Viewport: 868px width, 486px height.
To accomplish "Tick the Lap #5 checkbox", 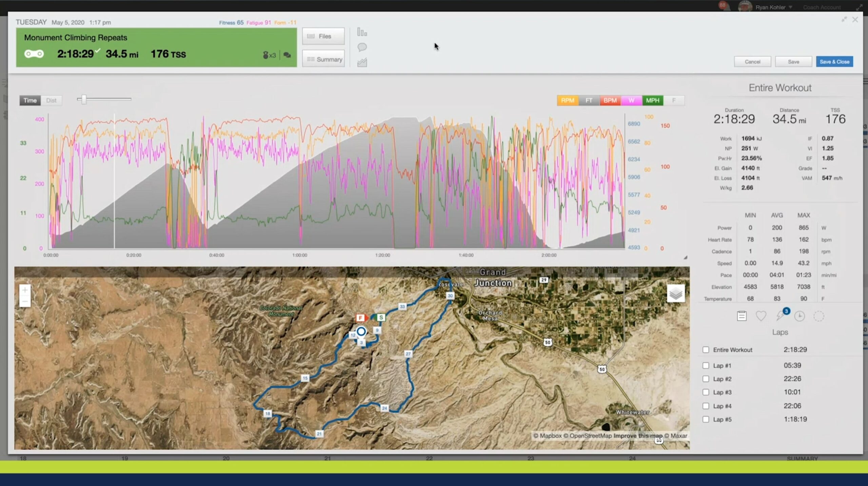I will tap(706, 419).
